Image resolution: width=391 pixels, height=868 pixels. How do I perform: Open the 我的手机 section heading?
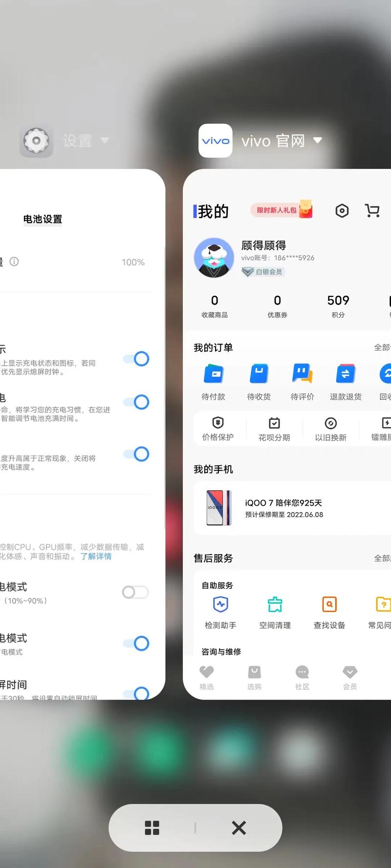pos(213,469)
